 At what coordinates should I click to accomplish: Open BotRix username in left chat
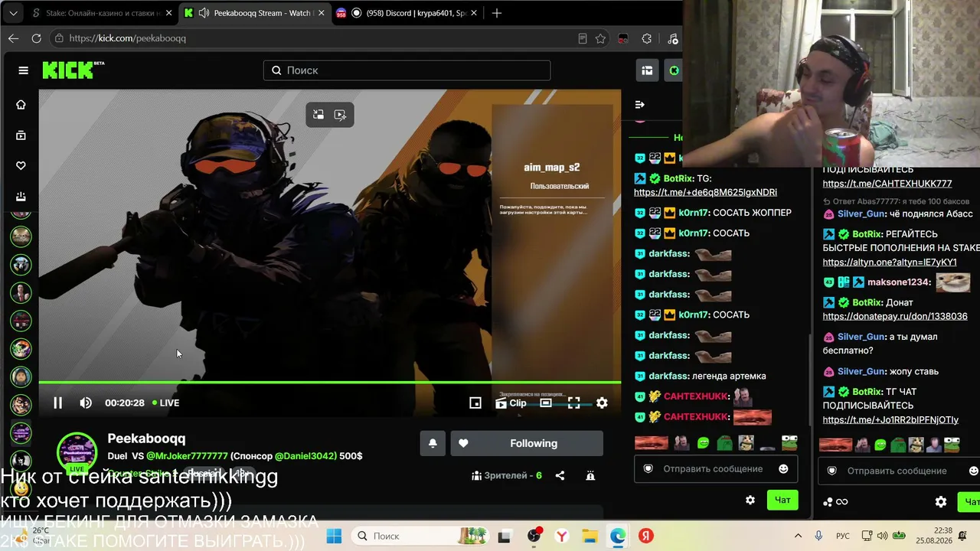(x=678, y=178)
